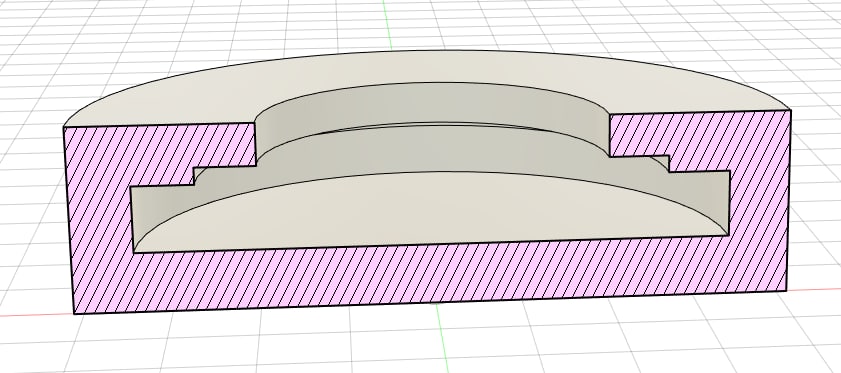Select the pink hatched section cut face
Viewport: 841px width, 373px height.
click(x=429, y=274)
